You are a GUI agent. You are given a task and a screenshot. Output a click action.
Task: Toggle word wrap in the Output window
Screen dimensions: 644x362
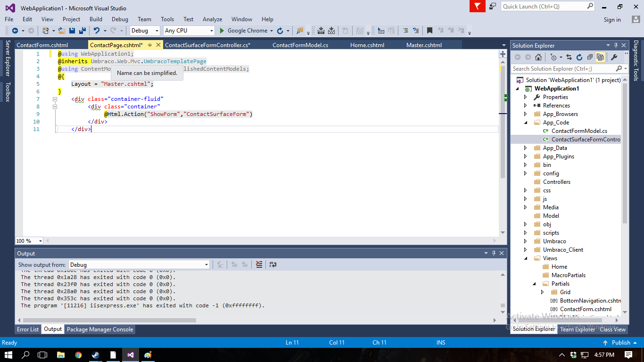(273, 264)
